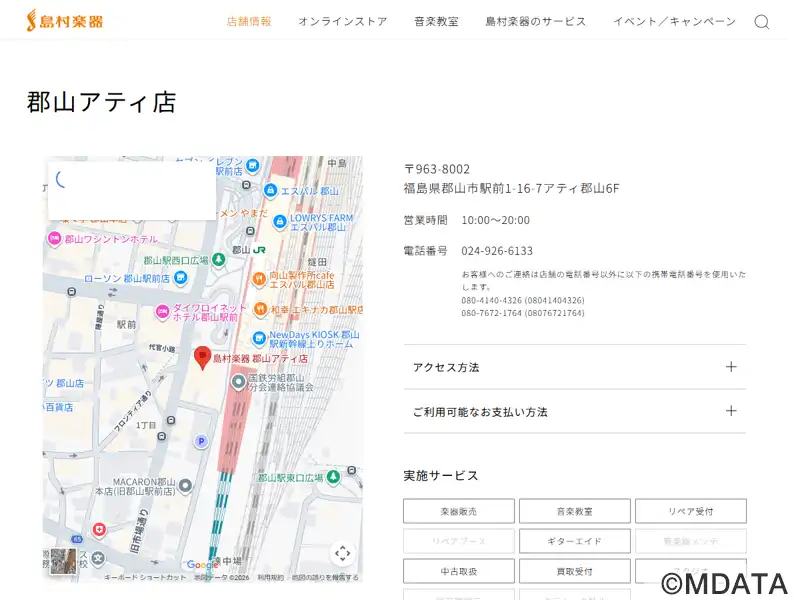Image resolution: width=800 pixels, height=600 pixels.
Task: Click the MACARON郡山 gray map marker
Action: coord(186,485)
